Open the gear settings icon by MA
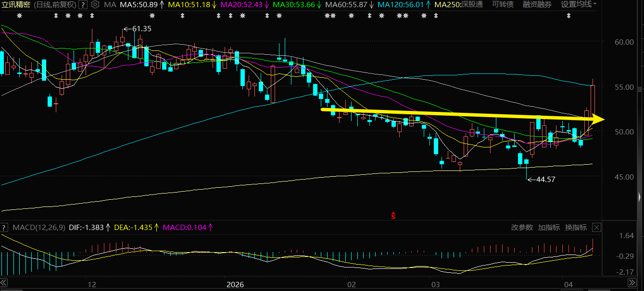644x291 pixels. [95, 5]
